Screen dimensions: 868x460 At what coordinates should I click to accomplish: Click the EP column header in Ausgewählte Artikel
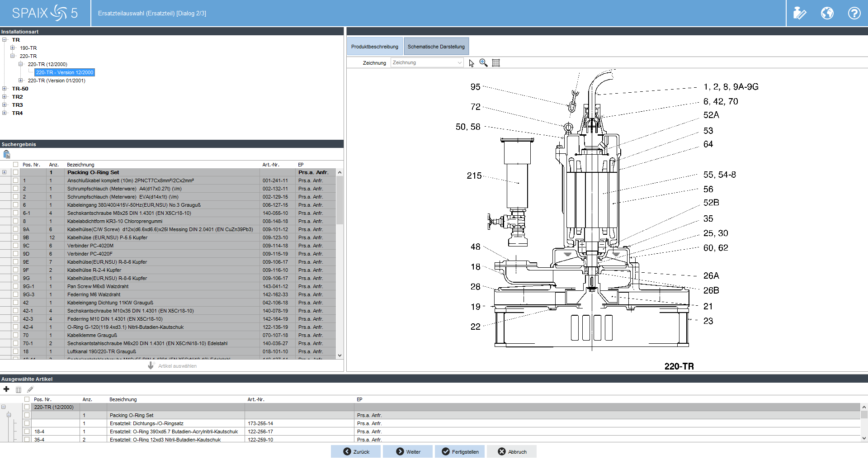(x=359, y=399)
